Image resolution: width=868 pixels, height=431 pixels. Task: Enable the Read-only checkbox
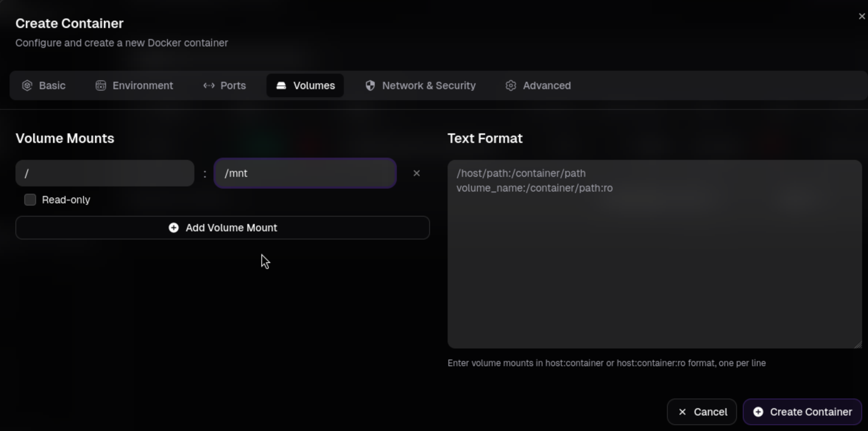[30, 200]
